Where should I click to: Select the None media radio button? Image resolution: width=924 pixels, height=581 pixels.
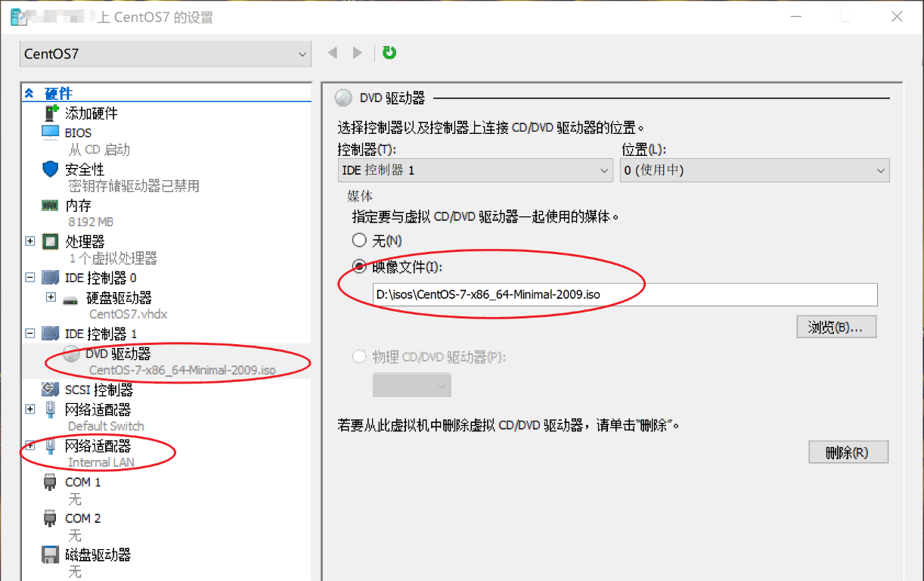(359, 241)
